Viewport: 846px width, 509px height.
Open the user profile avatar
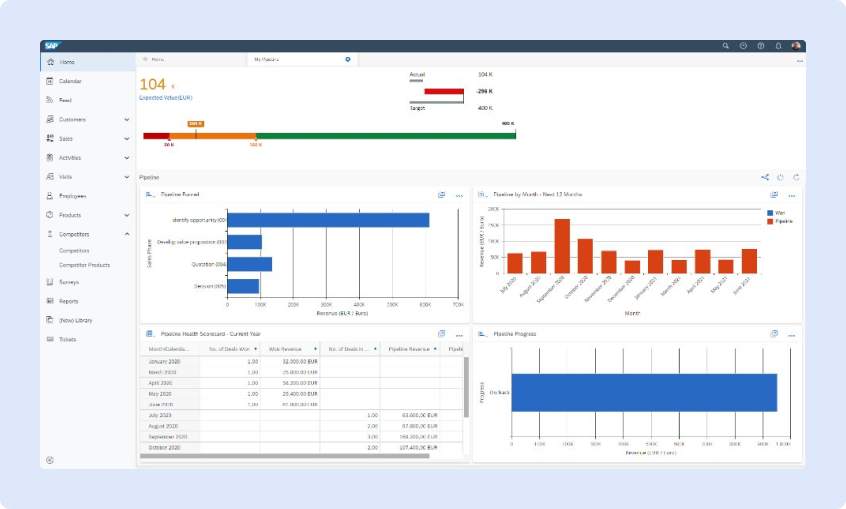[796, 46]
